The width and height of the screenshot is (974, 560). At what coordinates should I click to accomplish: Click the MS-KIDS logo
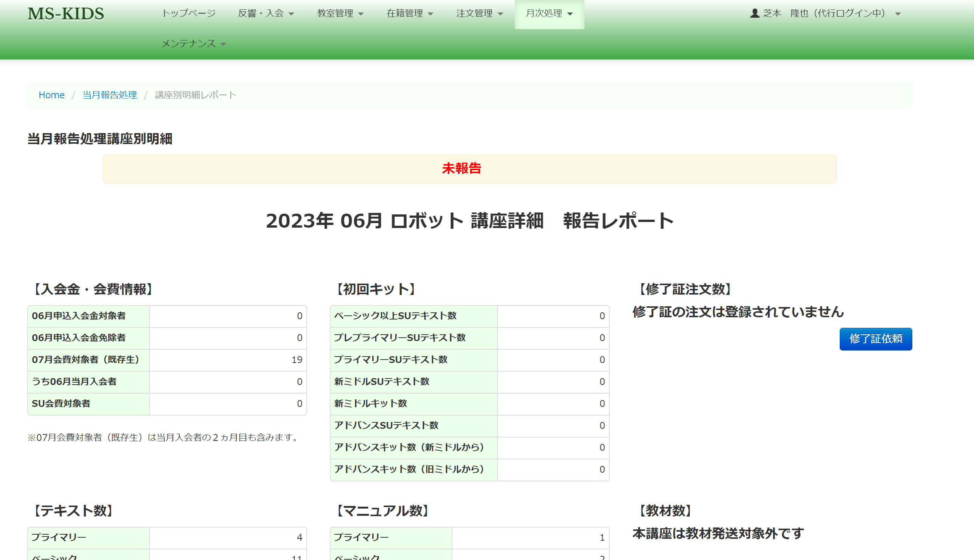point(66,14)
